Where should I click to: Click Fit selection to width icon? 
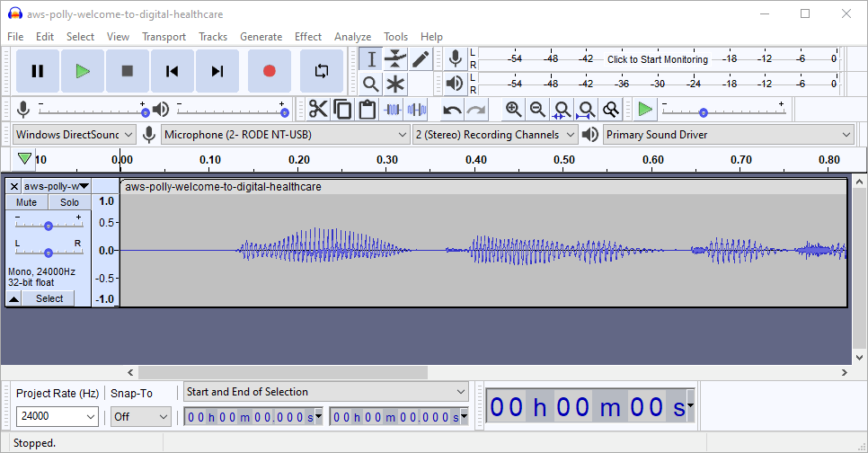point(562,109)
